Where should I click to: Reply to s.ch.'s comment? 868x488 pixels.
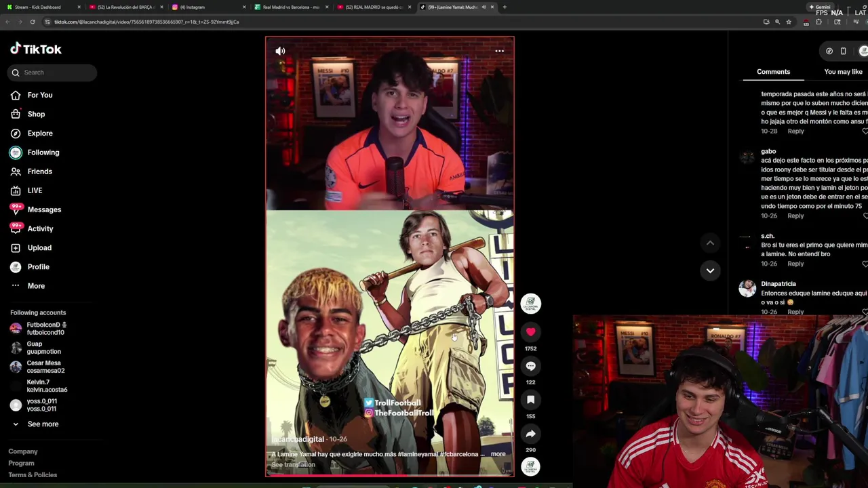pos(795,264)
